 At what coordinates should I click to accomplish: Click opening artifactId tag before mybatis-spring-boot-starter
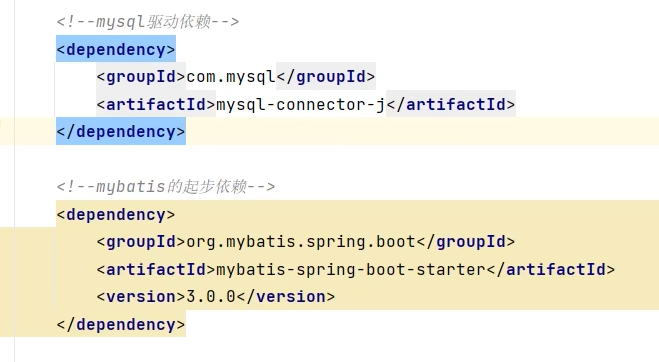(x=156, y=269)
